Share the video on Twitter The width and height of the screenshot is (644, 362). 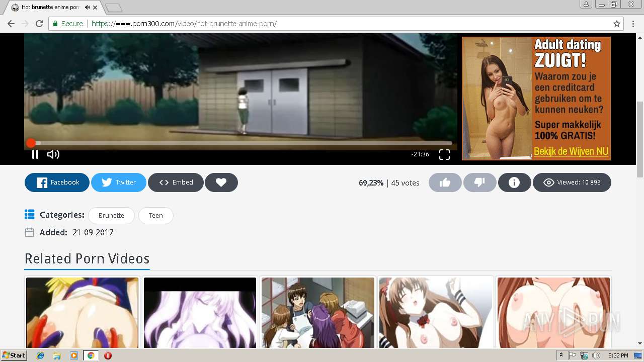[x=119, y=183]
